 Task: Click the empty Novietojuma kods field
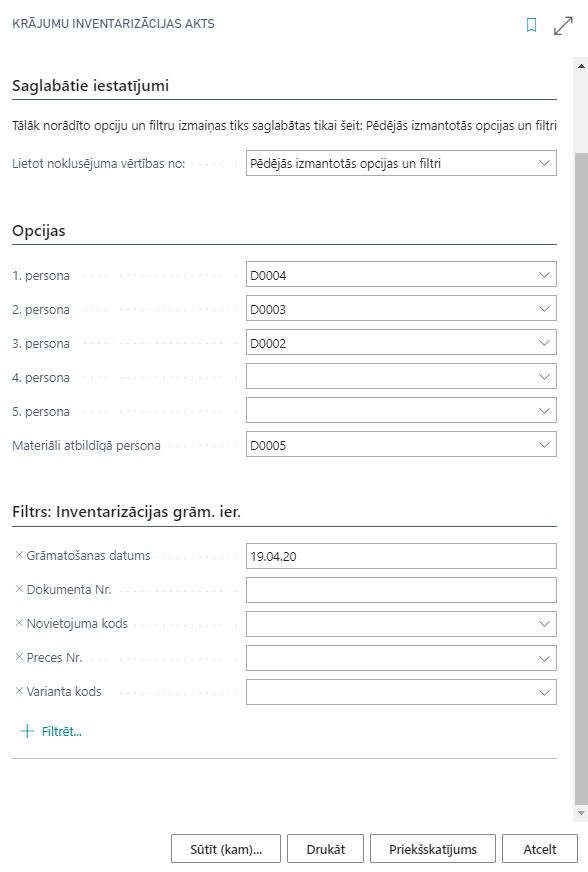[x=401, y=624]
